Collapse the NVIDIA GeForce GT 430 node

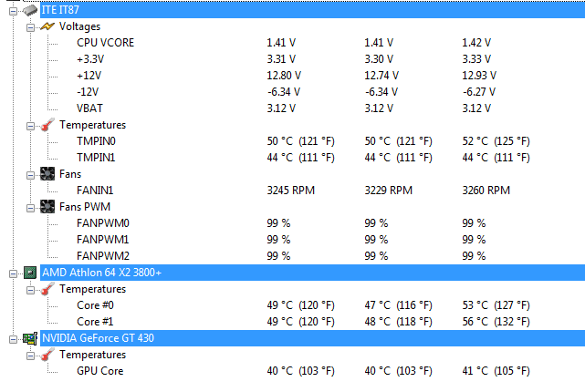(x=13, y=339)
